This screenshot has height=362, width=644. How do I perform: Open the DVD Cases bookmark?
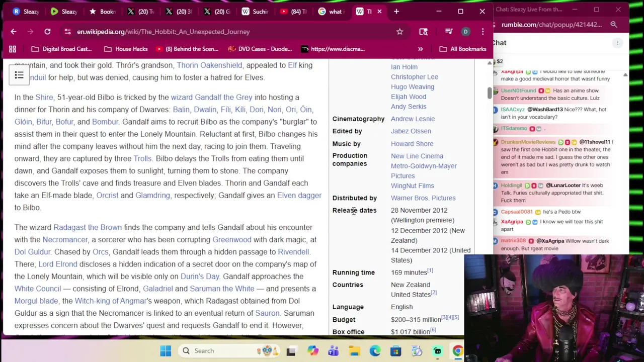(x=260, y=49)
